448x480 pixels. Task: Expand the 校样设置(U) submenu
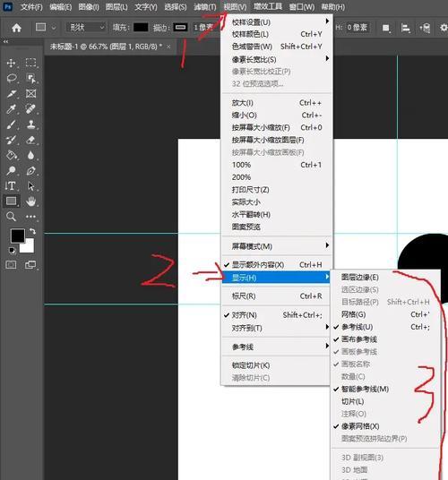(x=276, y=22)
